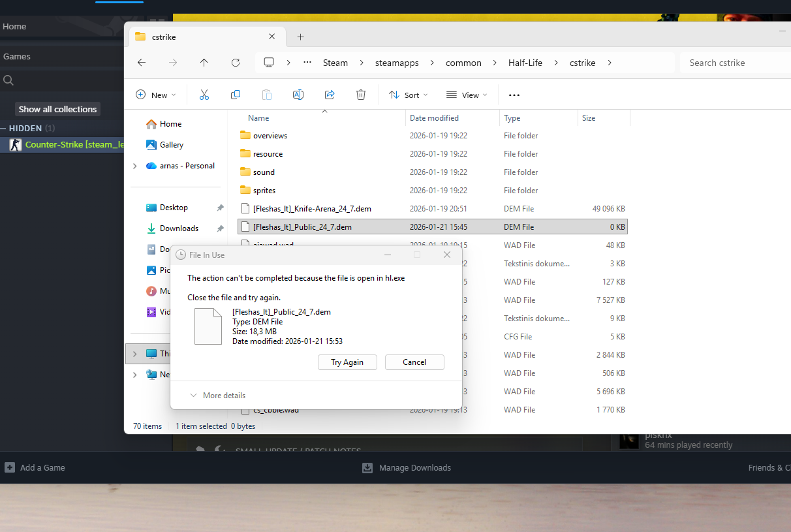Select Home in the Explorer navigation pane
Image resolution: width=791 pixels, height=532 pixels.
click(x=170, y=124)
